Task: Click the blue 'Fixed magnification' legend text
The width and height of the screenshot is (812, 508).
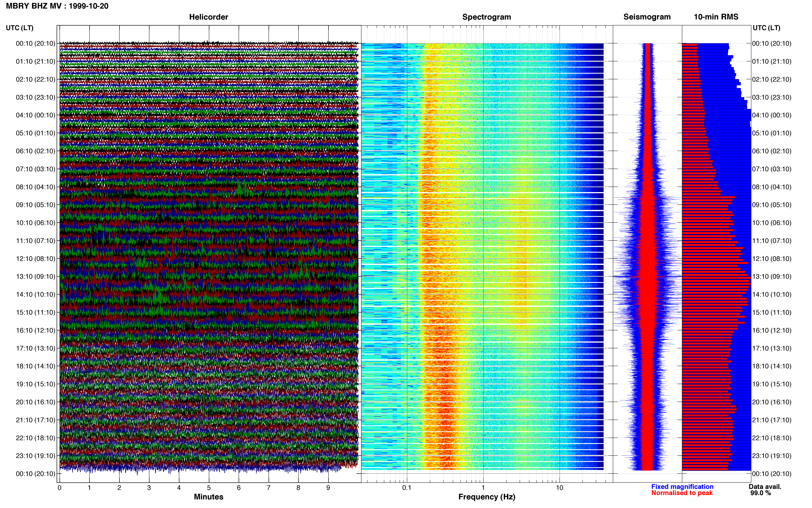Action: pyautogui.click(x=682, y=486)
